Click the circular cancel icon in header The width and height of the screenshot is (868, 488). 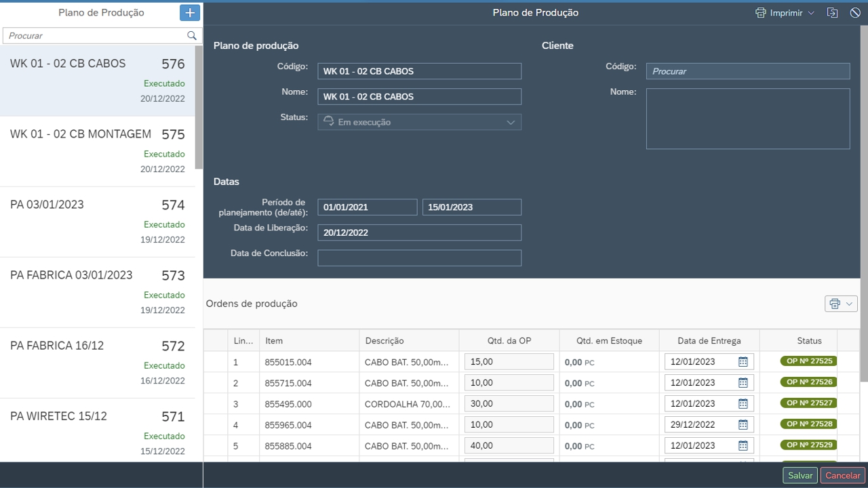[855, 13]
